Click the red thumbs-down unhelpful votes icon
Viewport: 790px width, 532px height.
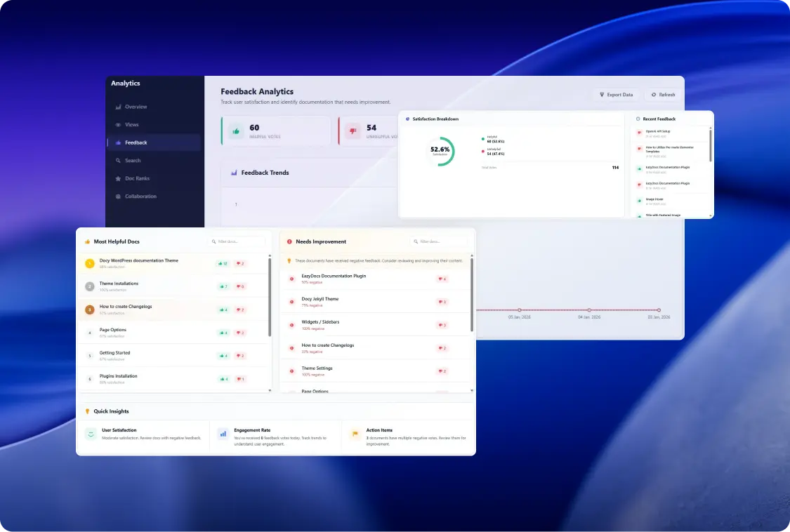tap(353, 131)
